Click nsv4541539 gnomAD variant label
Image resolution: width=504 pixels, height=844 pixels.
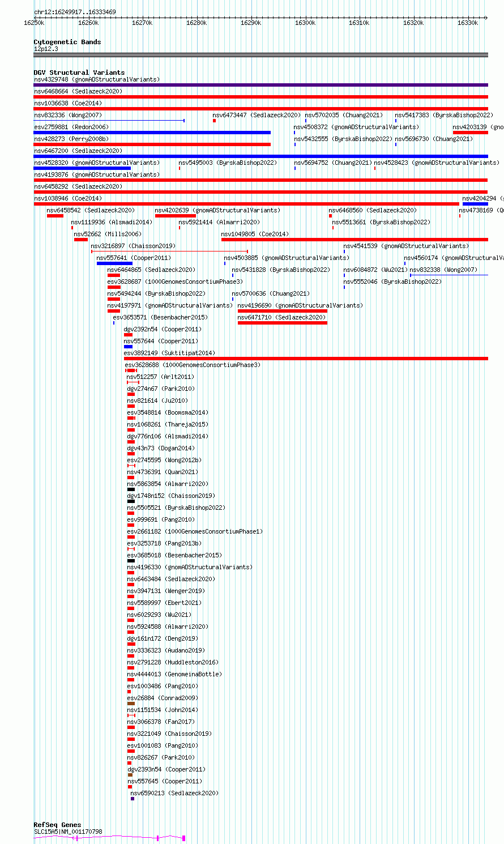407,246
